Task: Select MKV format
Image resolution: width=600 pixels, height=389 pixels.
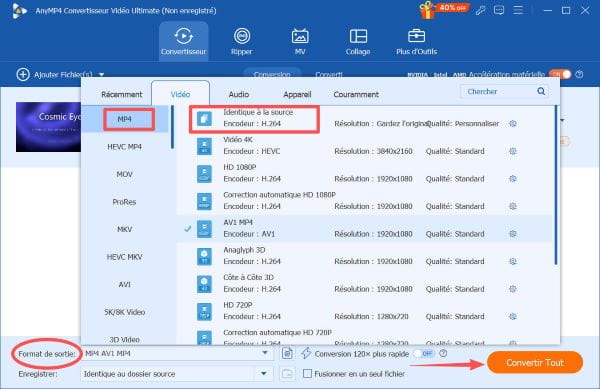Action: click(125, 229)
